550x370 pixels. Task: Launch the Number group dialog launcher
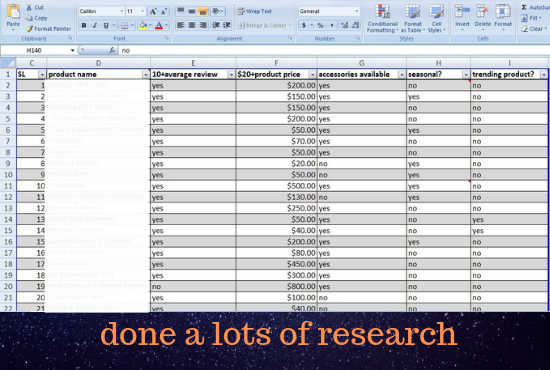point(358,38)
